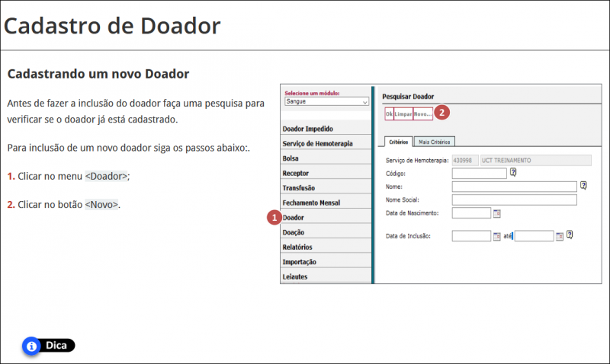
Task: Open the Serviço de Hemoterapia menu
Action: [326, 143]
